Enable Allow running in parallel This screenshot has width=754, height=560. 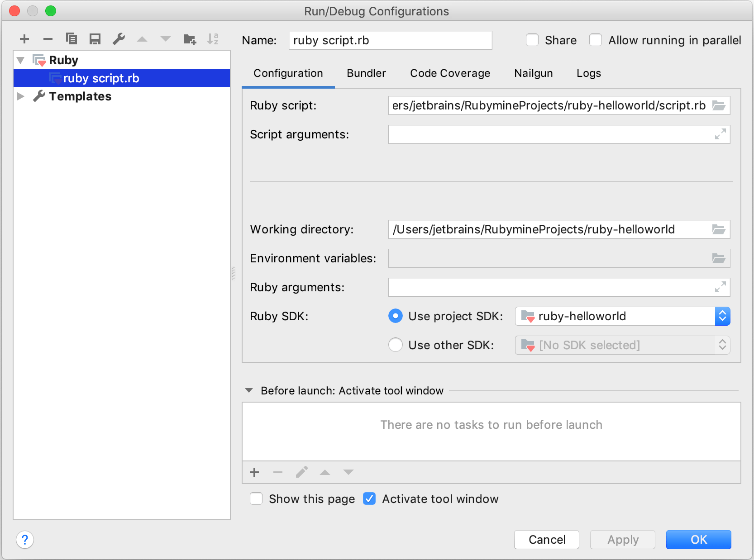coord(596,40)
